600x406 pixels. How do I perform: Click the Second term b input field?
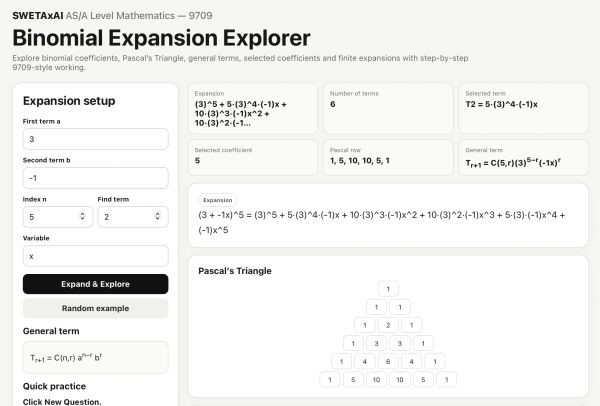(95, 178)
